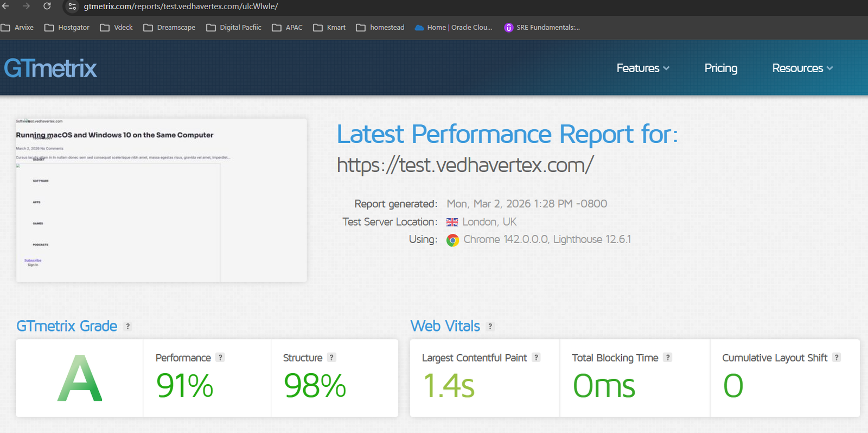Click the 98% Structure score
Viewport: 868px width, 433px height.
point(315,386)
